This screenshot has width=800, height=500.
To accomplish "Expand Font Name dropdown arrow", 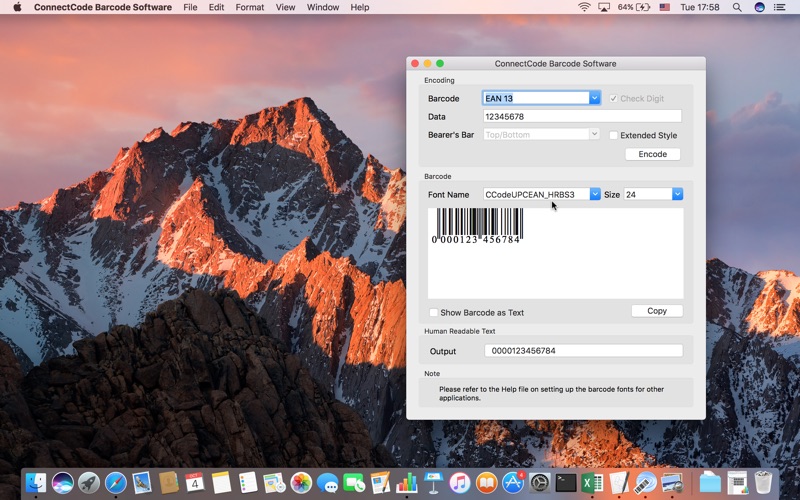I will pyautogui.click(x=595, y=194).
